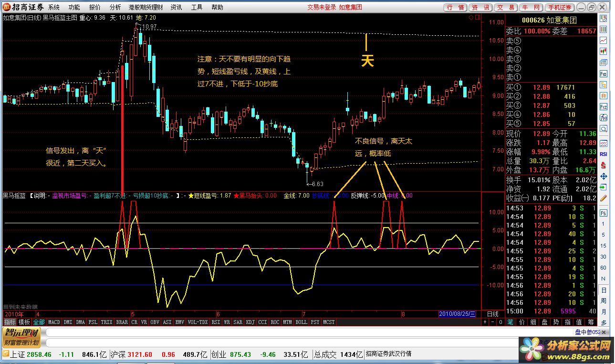
Task: Switch indicator to KDJ
Action: click(x=250, y=322)
